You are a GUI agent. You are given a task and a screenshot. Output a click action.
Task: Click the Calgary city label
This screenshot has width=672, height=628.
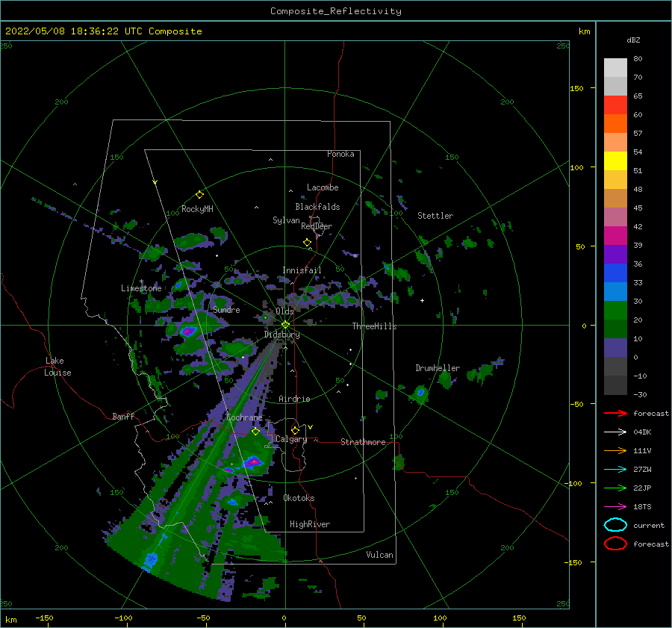point(291,439)
